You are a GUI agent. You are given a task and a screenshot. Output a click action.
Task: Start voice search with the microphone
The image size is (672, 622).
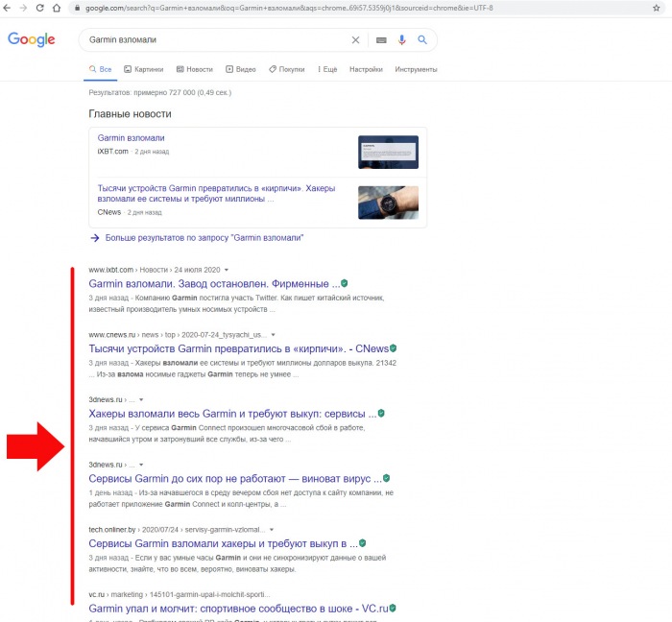[401, 40]
